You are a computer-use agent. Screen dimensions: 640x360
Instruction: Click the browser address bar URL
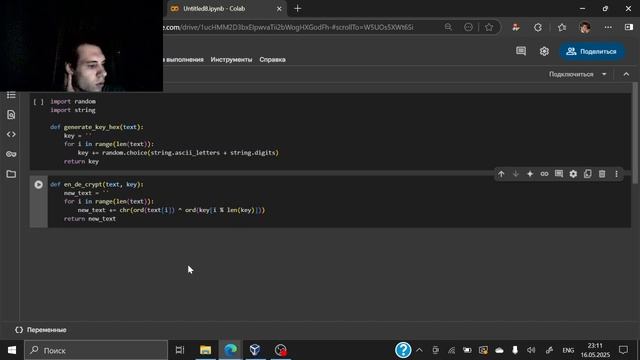coord(289,27)
